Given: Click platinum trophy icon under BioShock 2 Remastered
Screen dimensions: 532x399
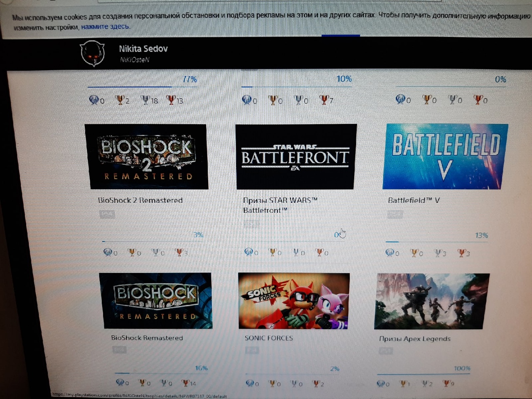Looking at the screenshot, I should click(x=108, y=252).
